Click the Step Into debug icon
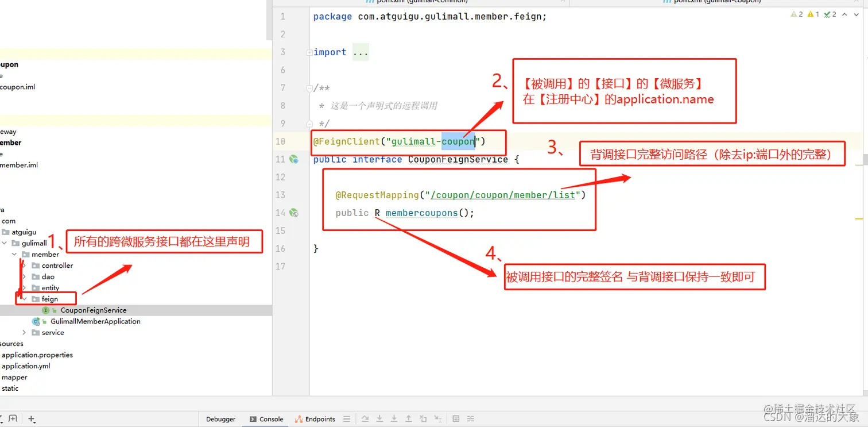Image resolution: width=868 pixels, height=427 pixels. tap(379, 419)
